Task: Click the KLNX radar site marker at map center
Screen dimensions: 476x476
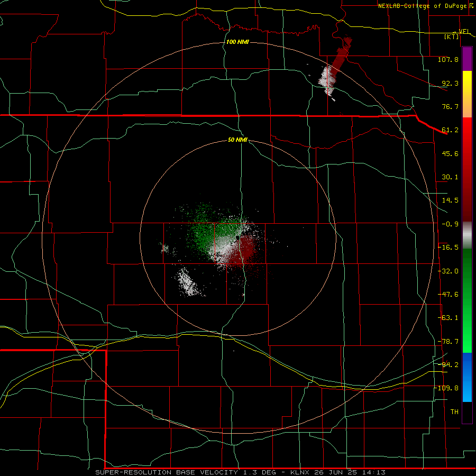Action: (237, 237)
